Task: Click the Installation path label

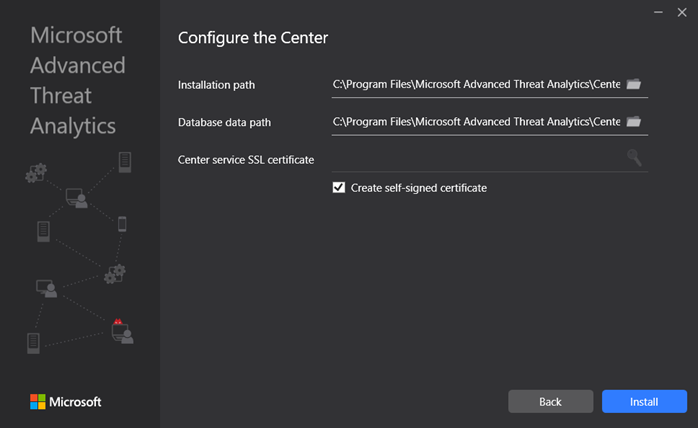Action: click(216, 85)
